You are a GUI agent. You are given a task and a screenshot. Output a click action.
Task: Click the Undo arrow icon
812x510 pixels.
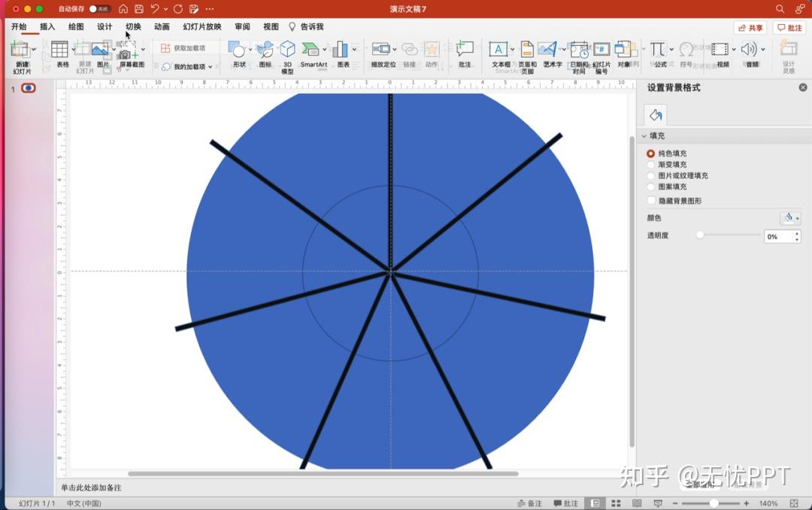155,9
